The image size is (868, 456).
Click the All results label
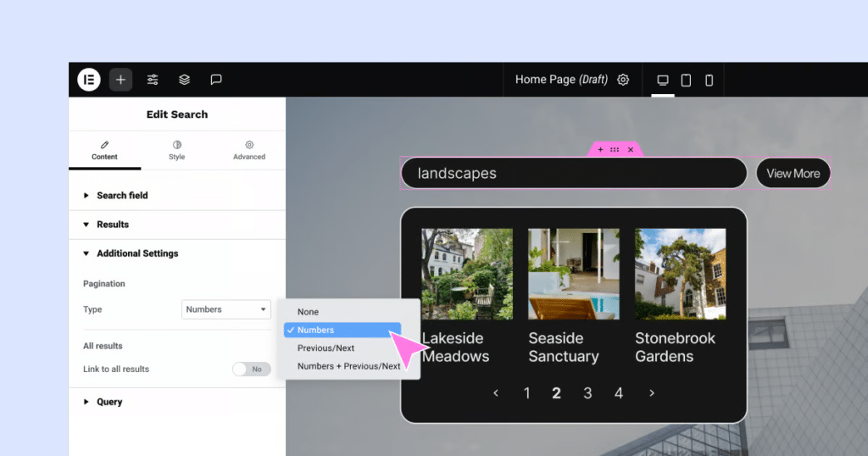[103, 346]
